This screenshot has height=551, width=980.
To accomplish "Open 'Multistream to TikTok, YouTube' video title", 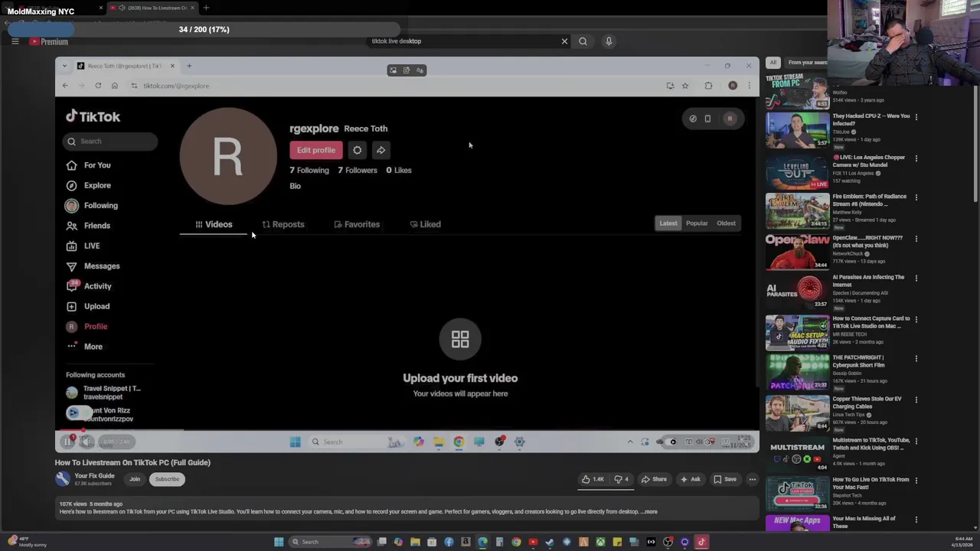I will (x=871, y=444).
